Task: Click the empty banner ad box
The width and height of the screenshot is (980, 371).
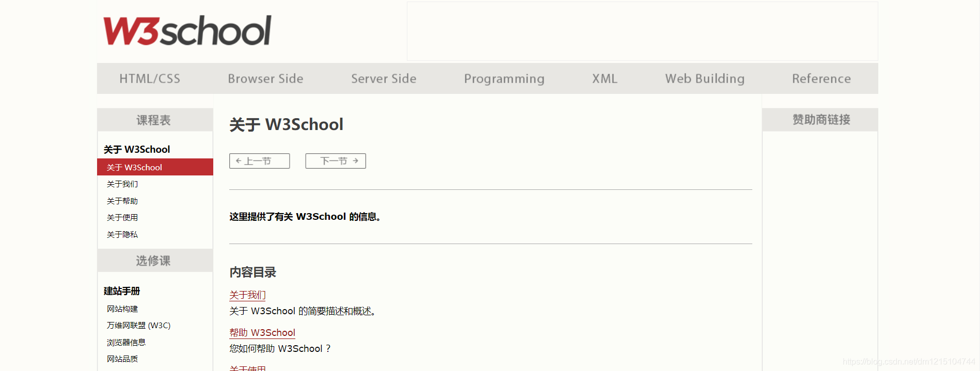Action: (642, 31)
